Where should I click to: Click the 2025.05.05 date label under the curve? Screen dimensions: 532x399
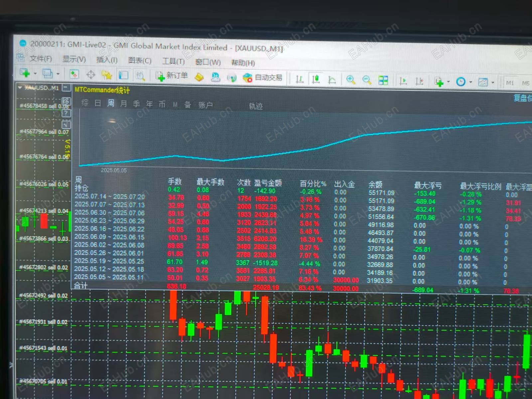pyautogui.click(x=114, y=170)
